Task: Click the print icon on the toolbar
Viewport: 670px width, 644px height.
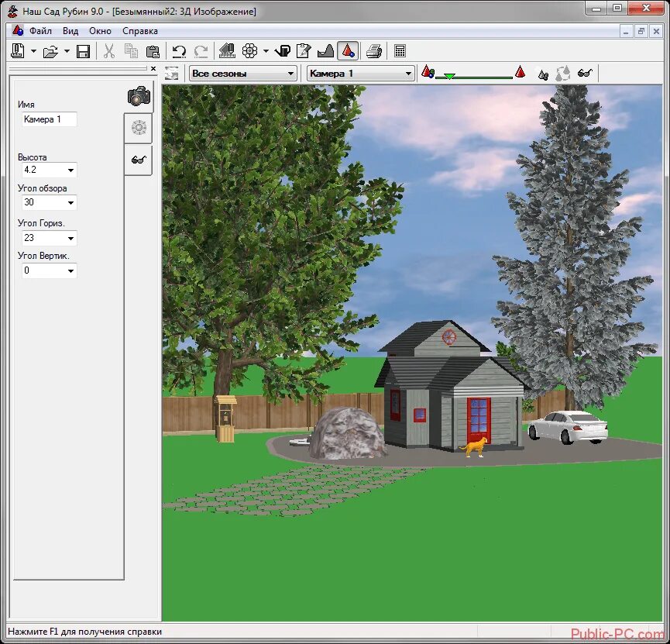Action: [373, 50]
